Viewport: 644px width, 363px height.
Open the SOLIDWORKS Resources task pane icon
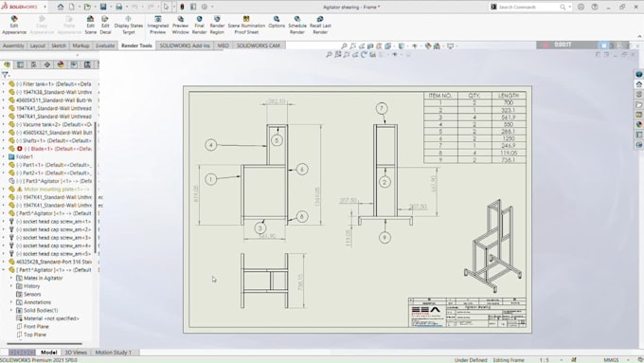[638, 84]
